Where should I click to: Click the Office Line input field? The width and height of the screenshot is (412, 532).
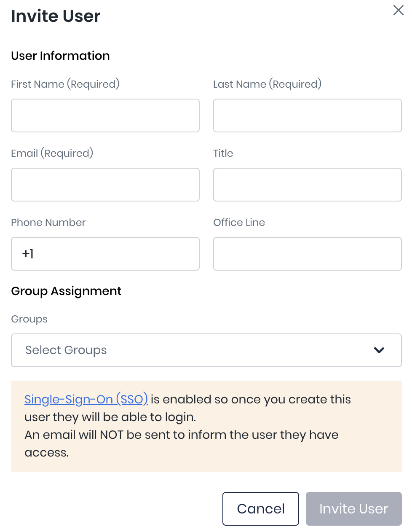pos(308,254)
